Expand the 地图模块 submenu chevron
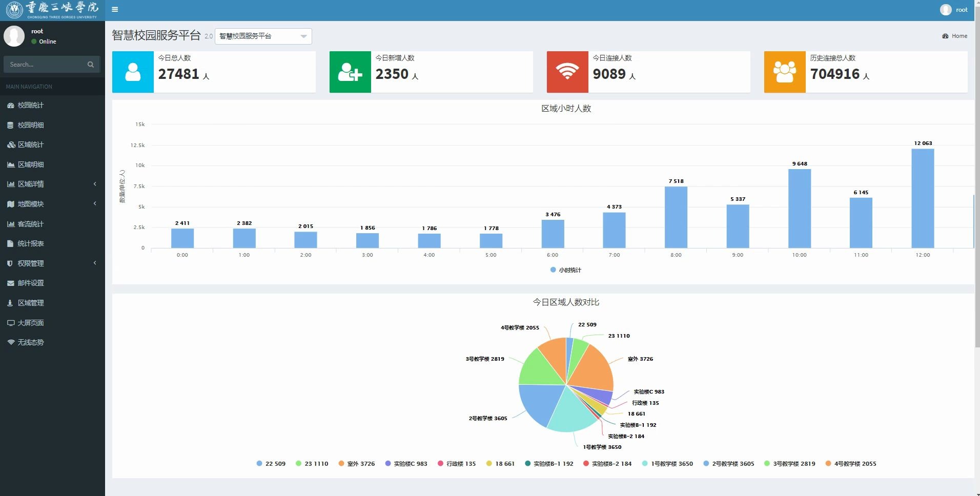980x496 pixels. [x=95, y=204]
